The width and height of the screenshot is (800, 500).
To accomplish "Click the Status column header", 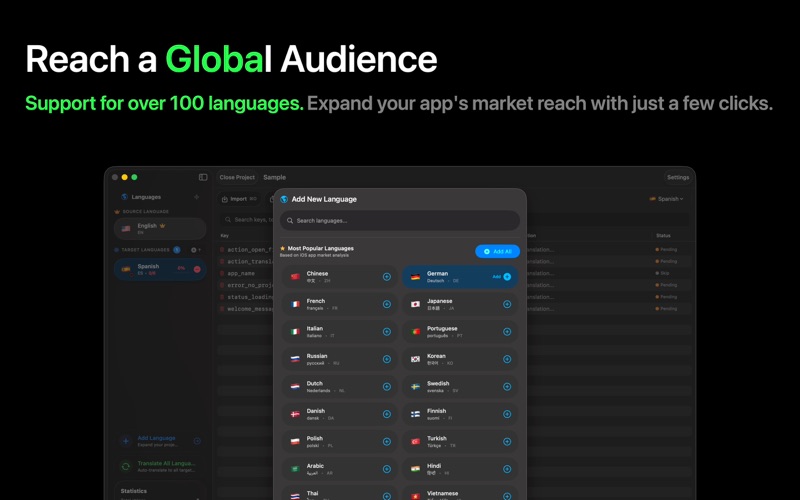I will (x=663, y=236).
